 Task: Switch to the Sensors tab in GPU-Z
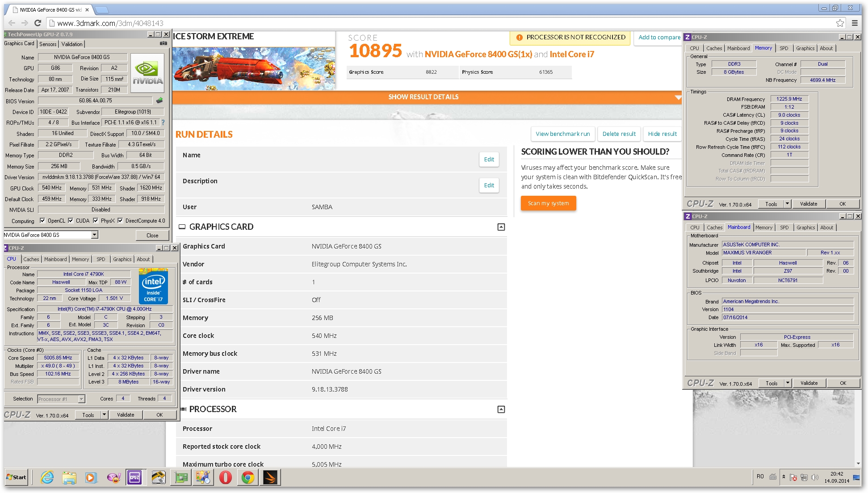48,44
